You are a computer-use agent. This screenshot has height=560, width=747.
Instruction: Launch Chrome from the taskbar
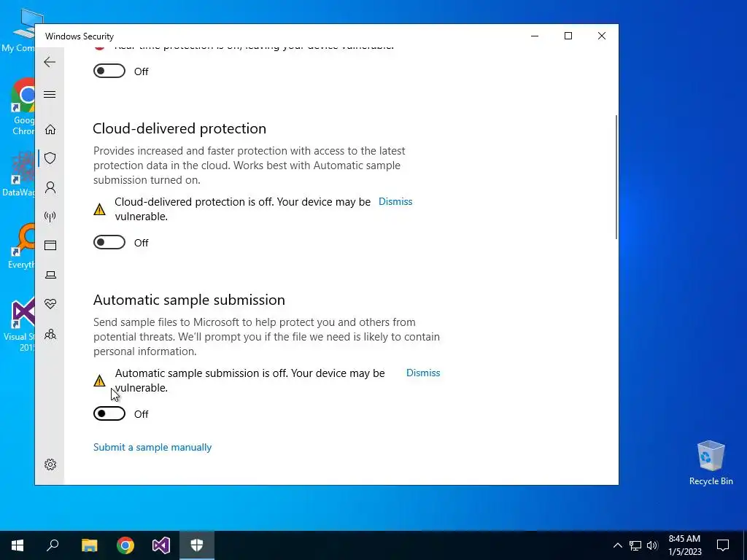pos(125,545)
